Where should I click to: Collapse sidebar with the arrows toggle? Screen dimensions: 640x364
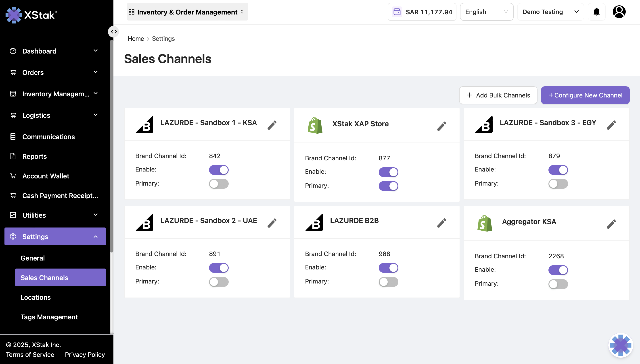114,32
